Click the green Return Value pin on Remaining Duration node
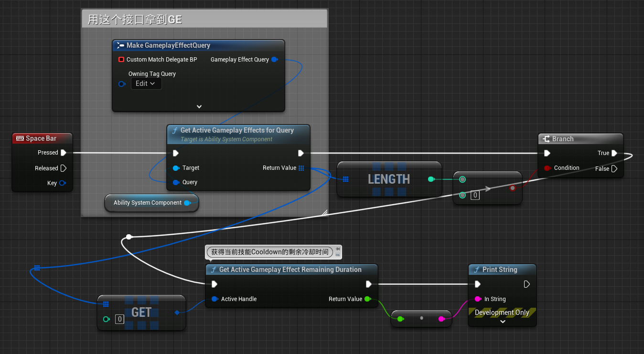The height and width of the screenshot is (354, 644). coord(368,299)
